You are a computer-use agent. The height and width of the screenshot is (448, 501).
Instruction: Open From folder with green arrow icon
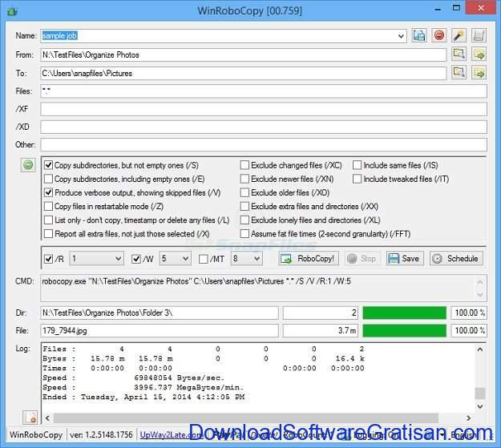click(x=479, y=54)
